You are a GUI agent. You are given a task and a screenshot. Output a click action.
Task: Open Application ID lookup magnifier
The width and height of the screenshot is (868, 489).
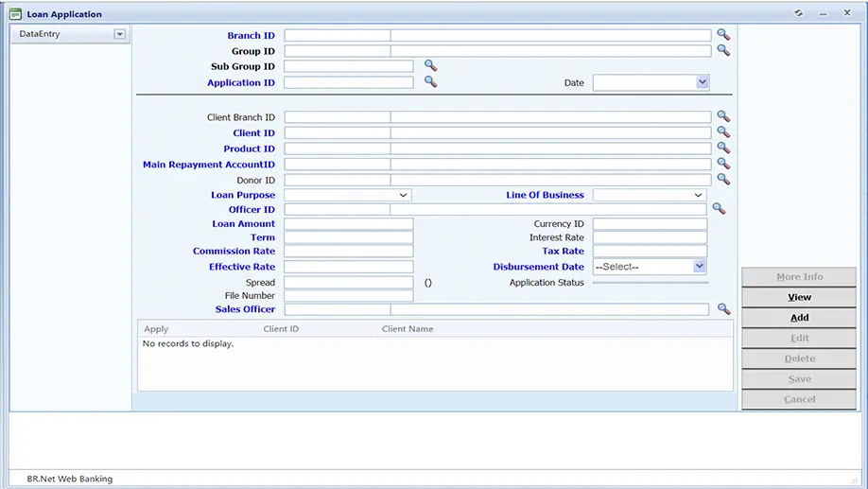pos(430,81)
